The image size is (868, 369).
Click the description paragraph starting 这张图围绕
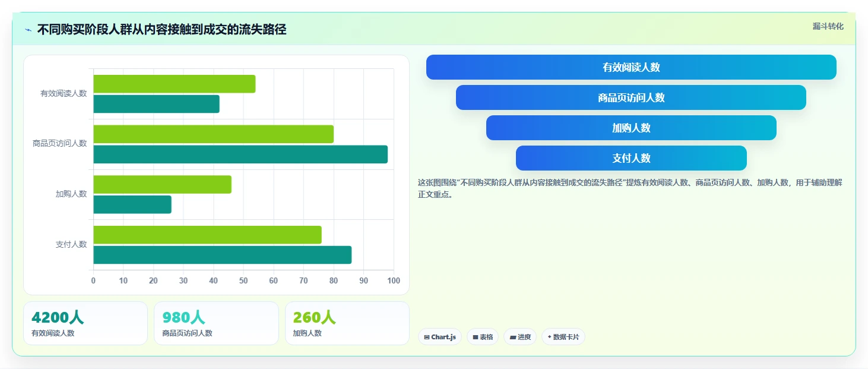(x=630, y=188)
